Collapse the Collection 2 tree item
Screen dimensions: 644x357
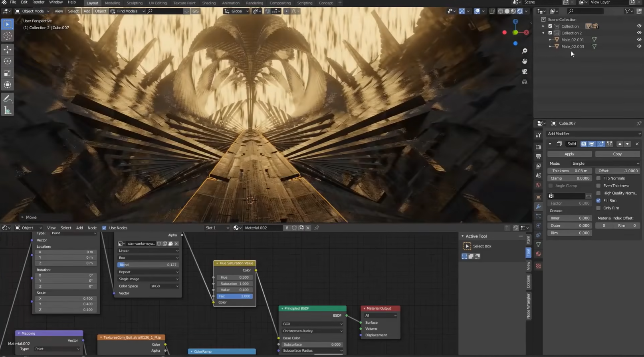[543, 33]
